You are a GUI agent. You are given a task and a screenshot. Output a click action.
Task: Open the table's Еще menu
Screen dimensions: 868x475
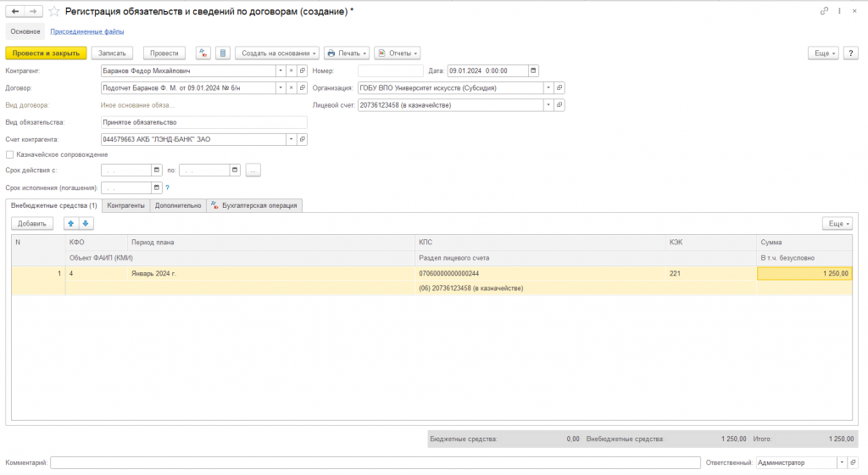click(x=837, y=224)
